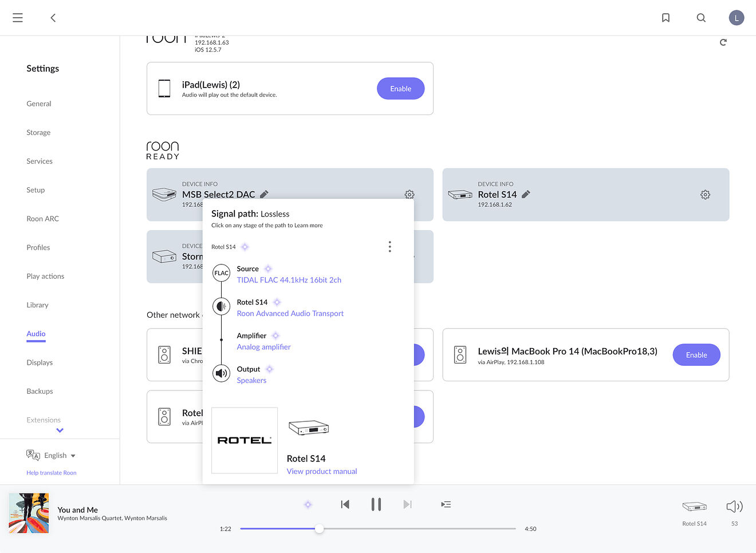Open Backups settings
Screen dimensions: 756x553
(x=40, y=392)
